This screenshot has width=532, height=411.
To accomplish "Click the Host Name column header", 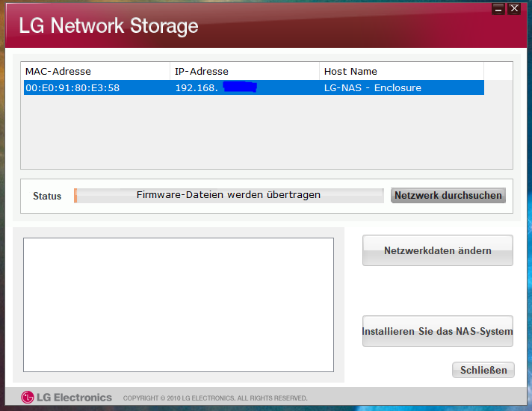I will click(x=402, y=71).
